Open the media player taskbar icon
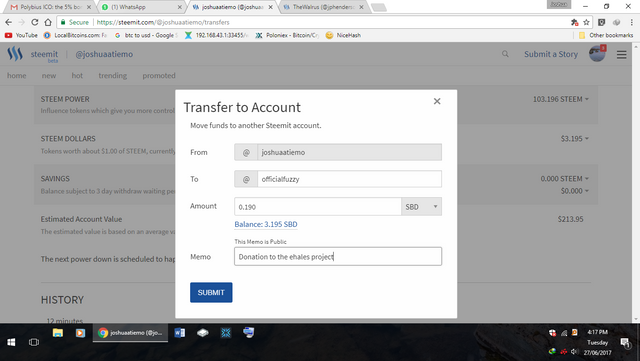 (x=80, y=333)
